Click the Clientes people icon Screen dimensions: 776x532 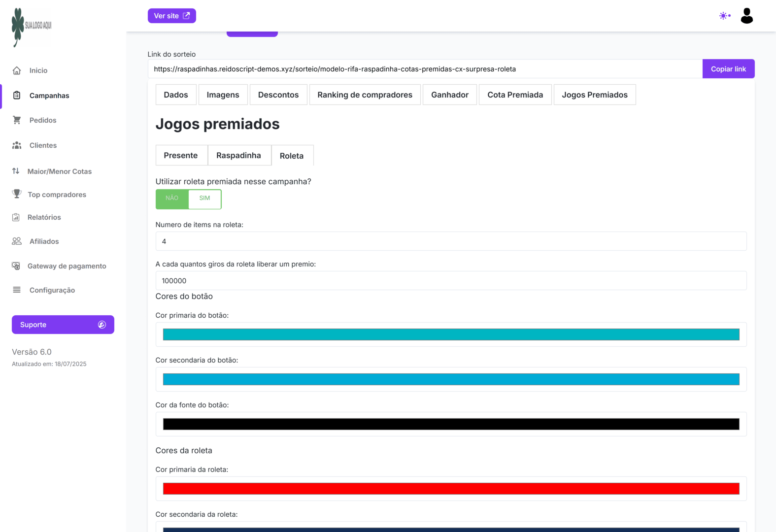(x=17, y=145)
